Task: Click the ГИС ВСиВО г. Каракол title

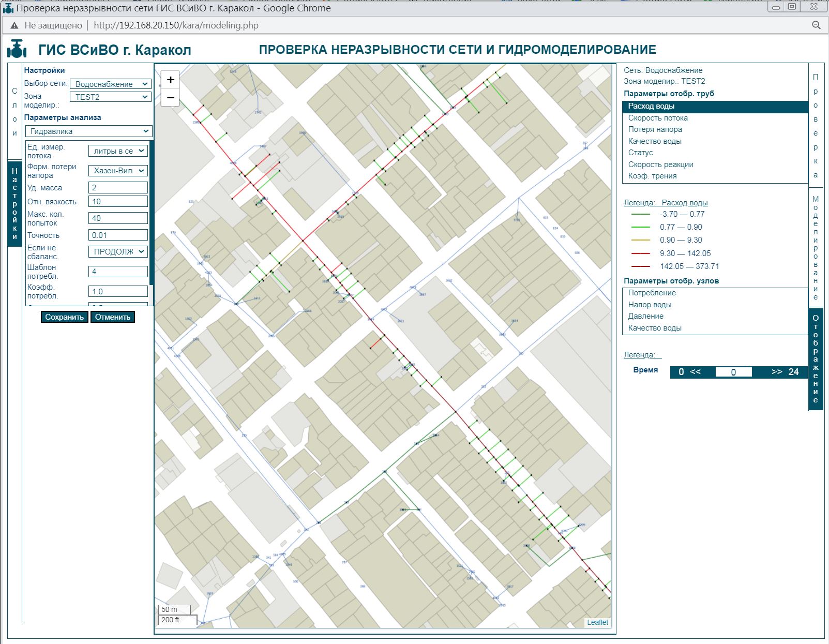Action: 115,50
